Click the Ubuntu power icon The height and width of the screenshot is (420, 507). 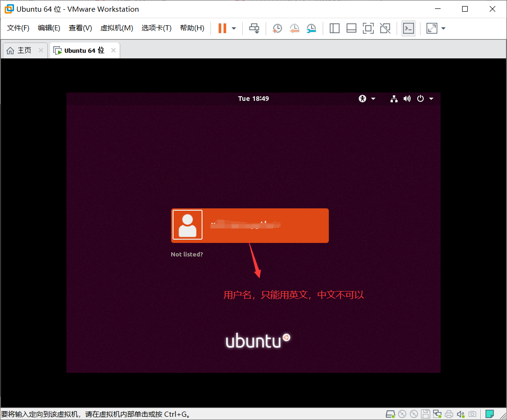point(420,99)
